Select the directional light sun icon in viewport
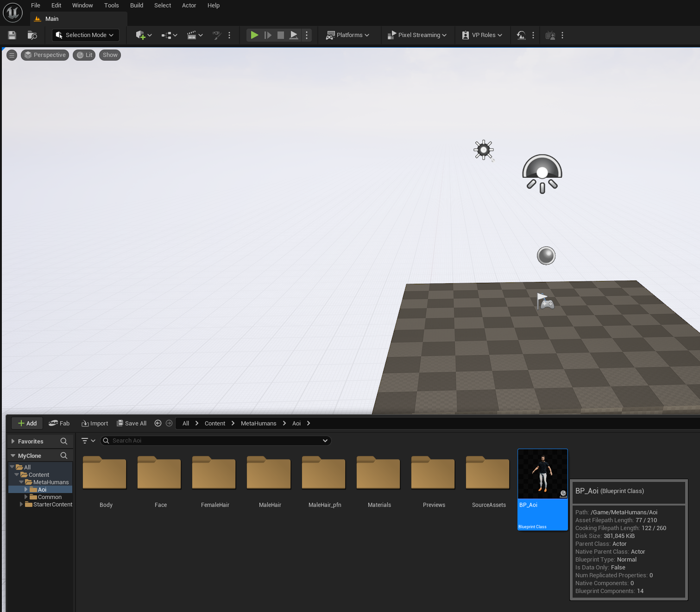 [483, 150]
